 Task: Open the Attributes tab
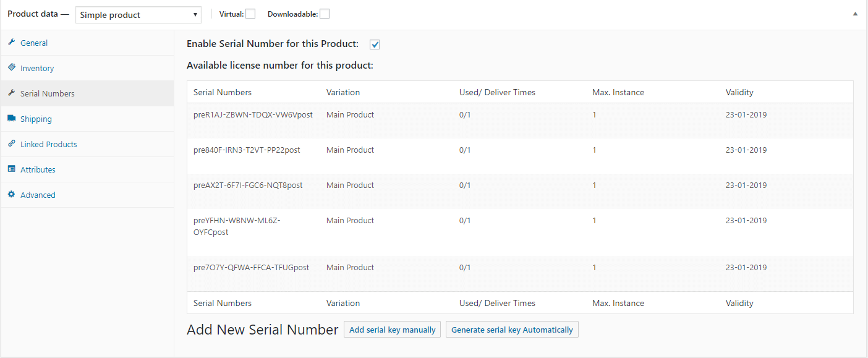[x=87, y=169]
